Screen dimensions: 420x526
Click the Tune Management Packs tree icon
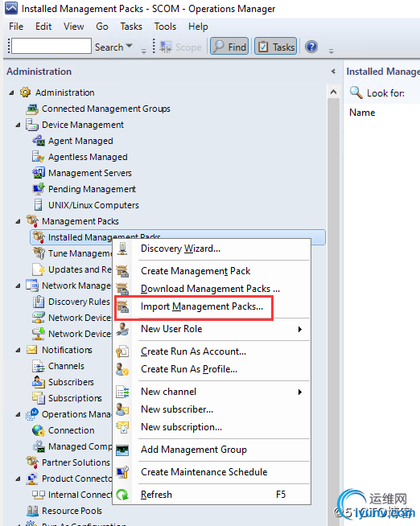(x=39, y=253)
